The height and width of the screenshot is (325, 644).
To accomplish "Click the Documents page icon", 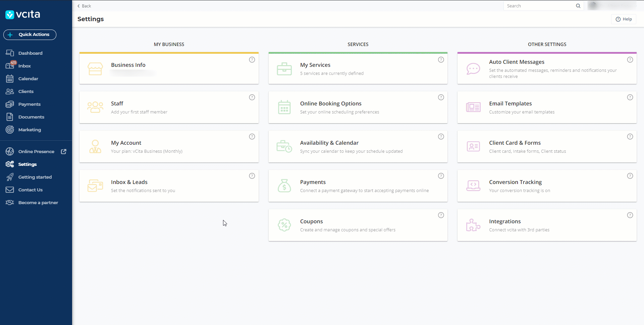I will pos(10,117).
